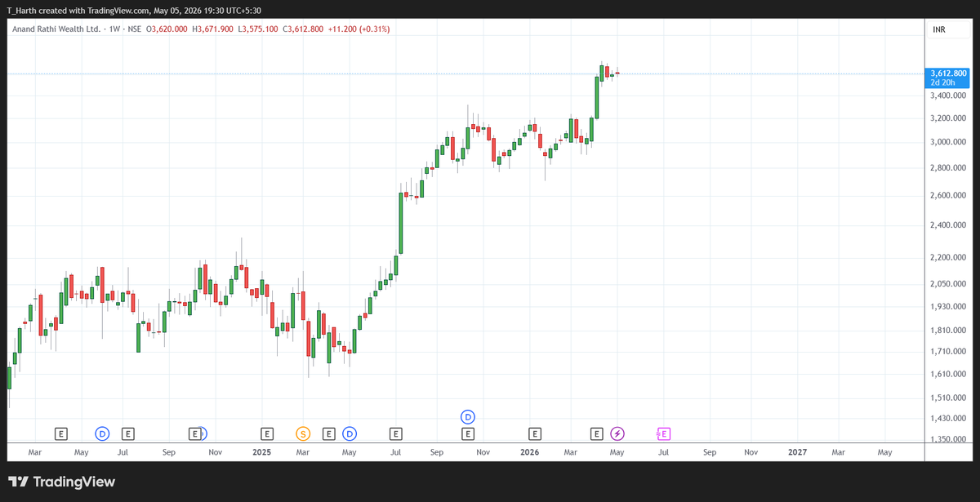Click the 2026 year label on time axis
This screenshot has height=502, width=980.
point(529,451)
